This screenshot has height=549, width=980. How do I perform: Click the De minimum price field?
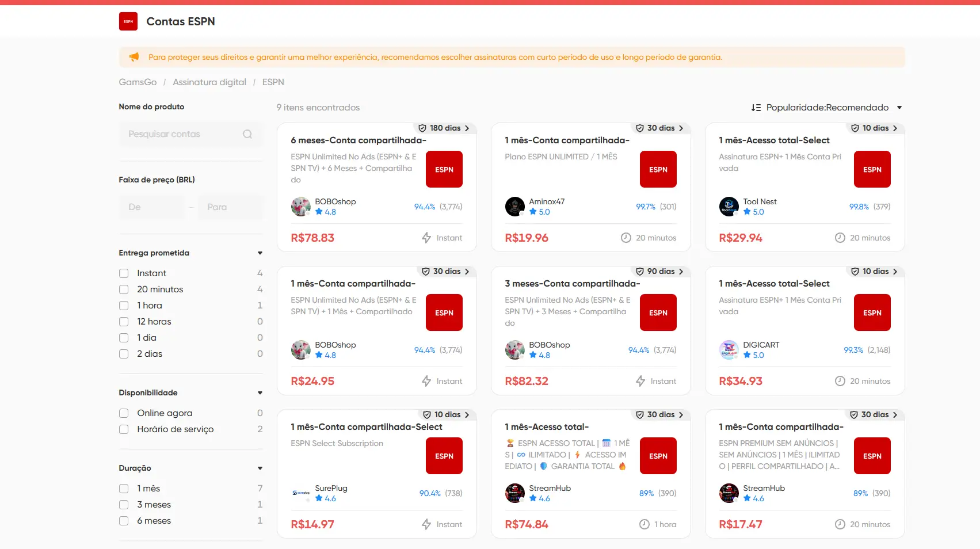pos(152,207)
